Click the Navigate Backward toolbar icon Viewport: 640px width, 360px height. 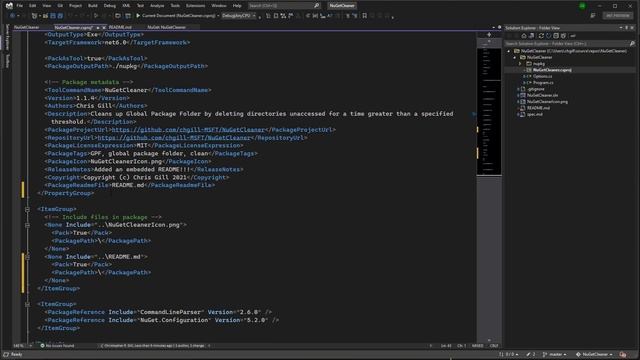(x=12, y=16)
